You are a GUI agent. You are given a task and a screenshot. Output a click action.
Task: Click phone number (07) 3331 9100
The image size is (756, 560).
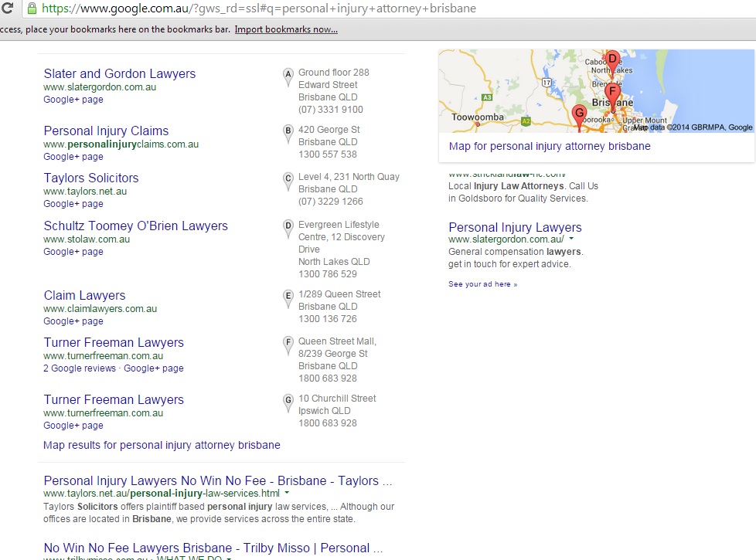331,110
